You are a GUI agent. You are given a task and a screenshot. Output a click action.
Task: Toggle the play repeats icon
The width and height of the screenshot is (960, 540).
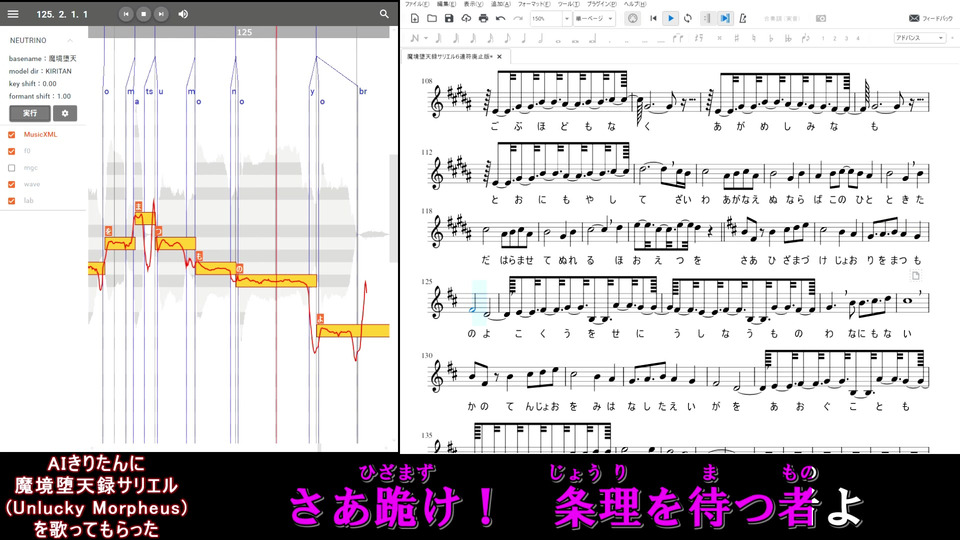click(x=707, y=18)
